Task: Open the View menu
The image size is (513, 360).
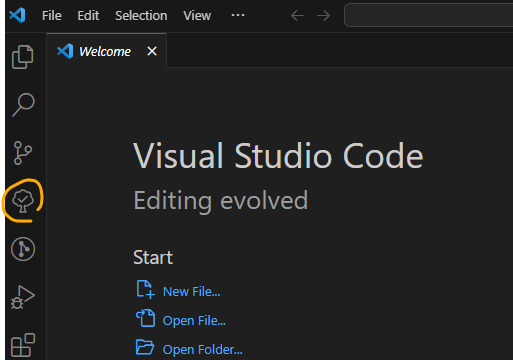Action: tap(197, 15)
